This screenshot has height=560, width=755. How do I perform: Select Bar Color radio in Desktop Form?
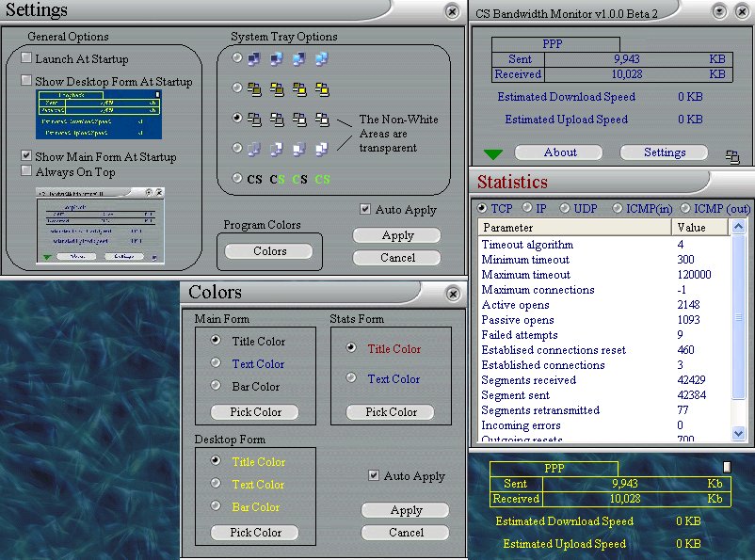pos(216,506)
